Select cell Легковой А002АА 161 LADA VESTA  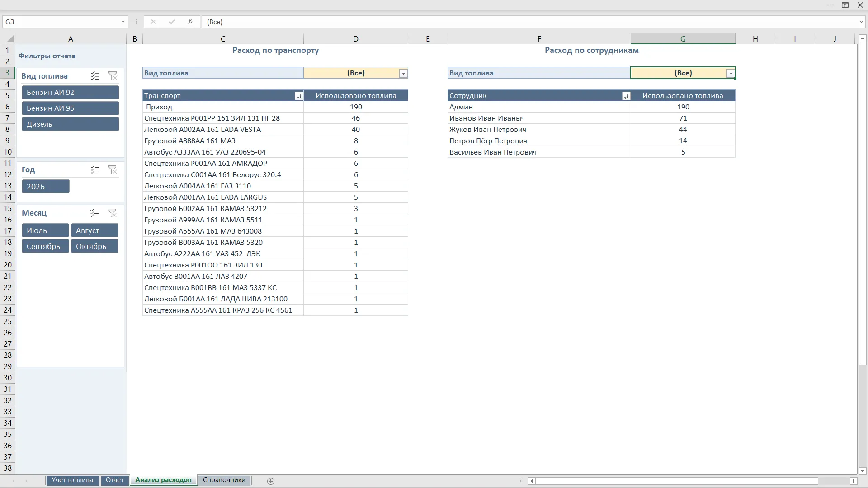pos(223,130)
